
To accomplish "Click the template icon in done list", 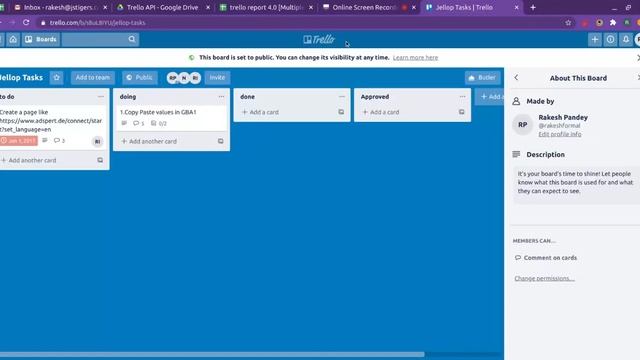I will point(341,112).
